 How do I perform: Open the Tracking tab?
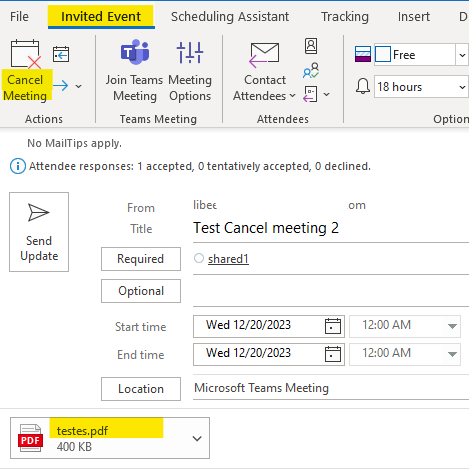point(345,16)
